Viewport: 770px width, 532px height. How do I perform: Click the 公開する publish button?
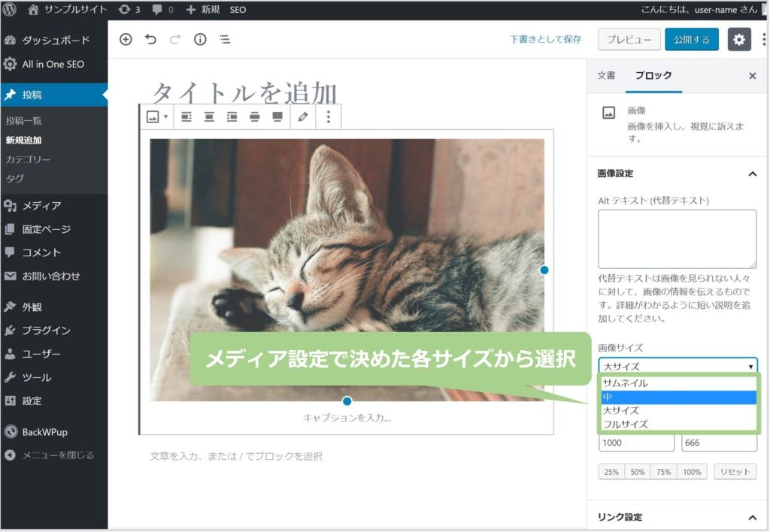click(691, 40)
